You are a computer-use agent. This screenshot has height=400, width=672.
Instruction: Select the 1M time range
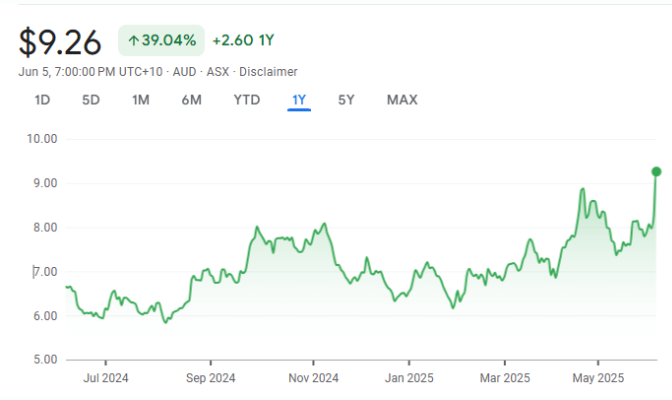click(x=141, y=100)
